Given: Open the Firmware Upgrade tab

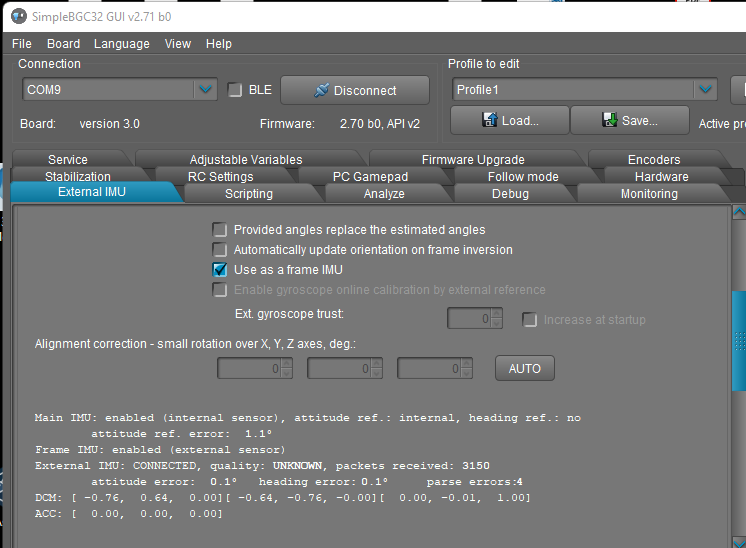Looking at the screenshot, I should point(473,159).
